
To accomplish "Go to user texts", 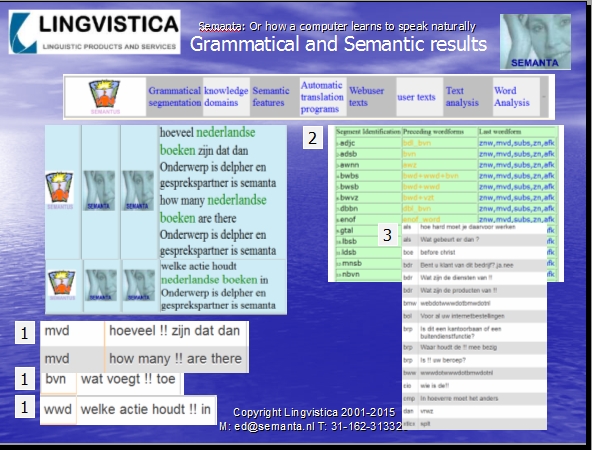I will [416, 97].
